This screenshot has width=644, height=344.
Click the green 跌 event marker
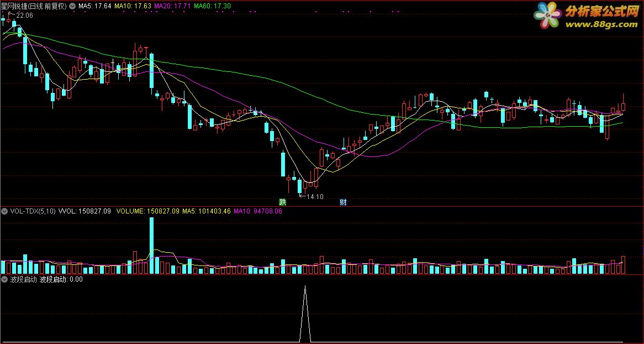coord(283,202)
